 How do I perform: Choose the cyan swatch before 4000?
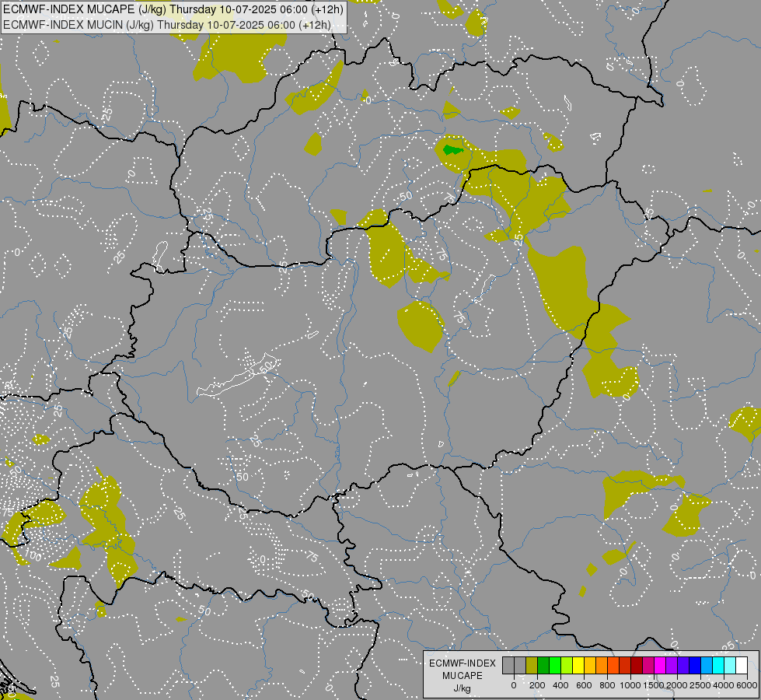(x=719, y=666)
